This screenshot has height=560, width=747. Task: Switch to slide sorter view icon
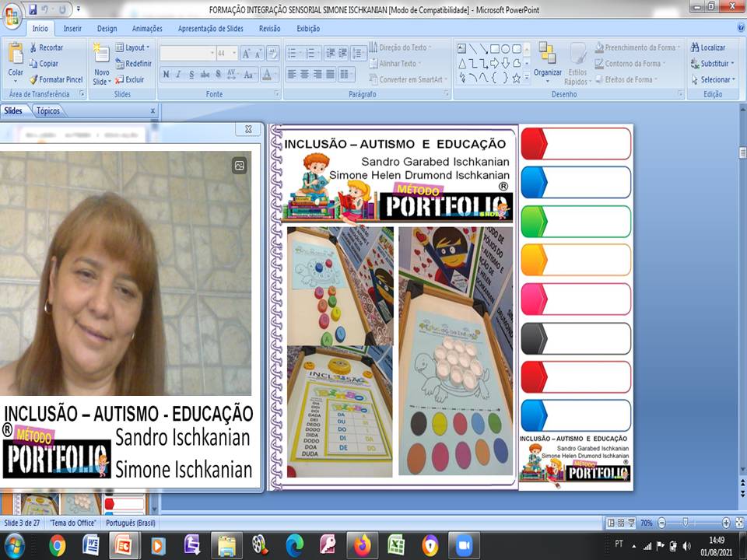621,523
